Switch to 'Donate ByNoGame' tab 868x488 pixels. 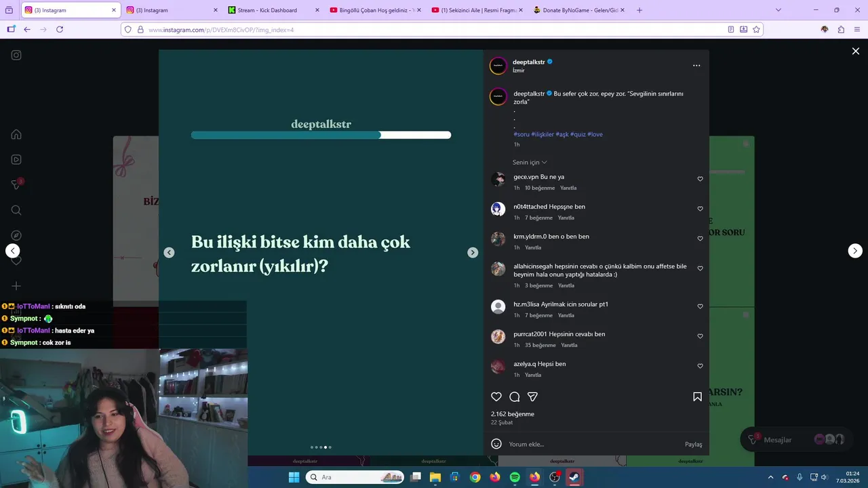578,10
